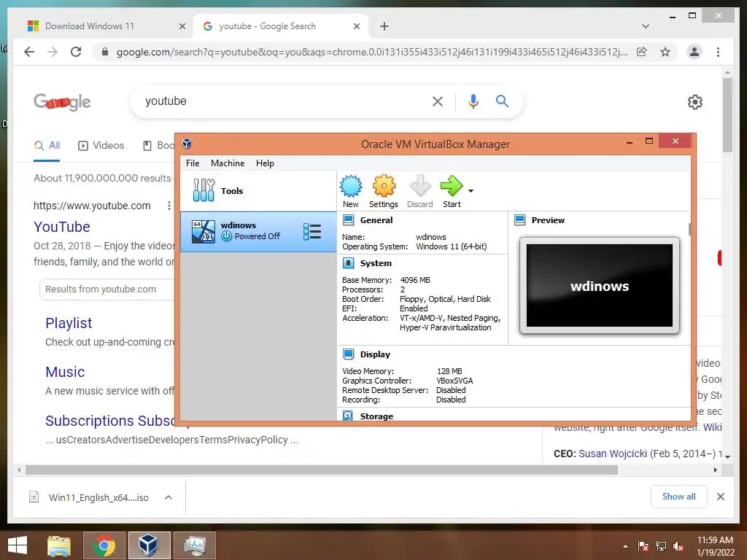Open the Chrome profile icon
The width and height of the screenshot is (747, 560).
coord(694,52)
